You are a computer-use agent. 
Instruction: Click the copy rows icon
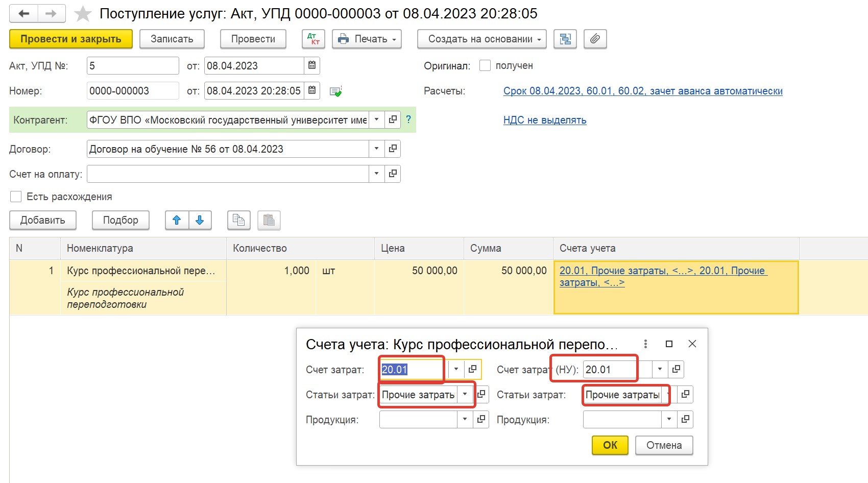[238, 220]
